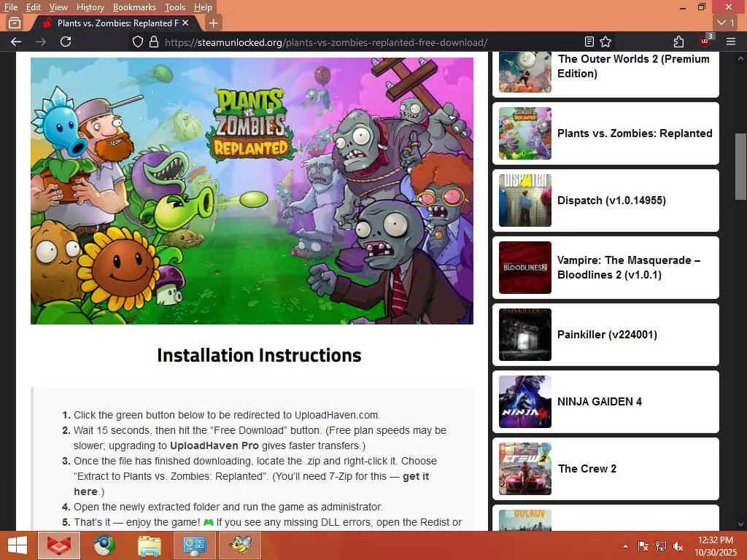Click the site security padlock icon

pos(153,42)
